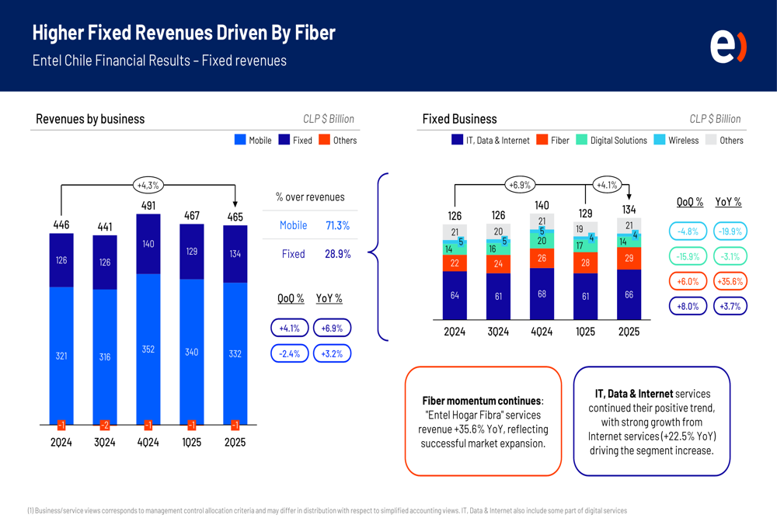Click the orange Others legend swatch
This screenshot has width=777, height=532.
(324, 140)
